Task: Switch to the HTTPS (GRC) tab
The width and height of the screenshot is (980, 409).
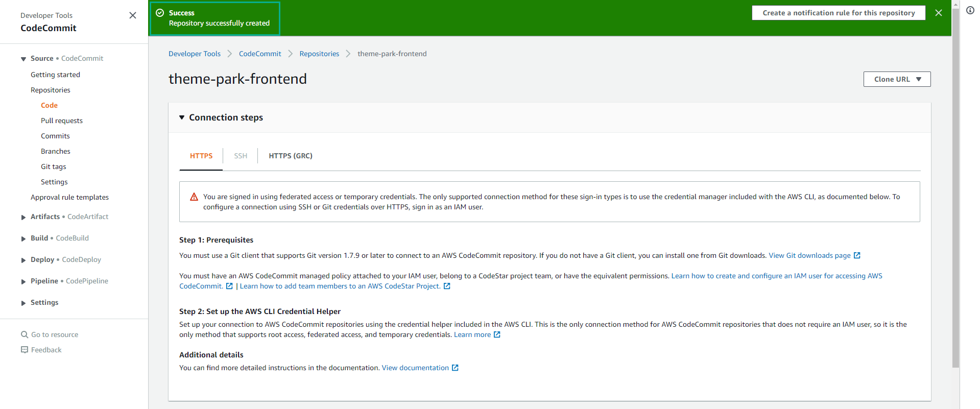Action: tap(291, 156)
